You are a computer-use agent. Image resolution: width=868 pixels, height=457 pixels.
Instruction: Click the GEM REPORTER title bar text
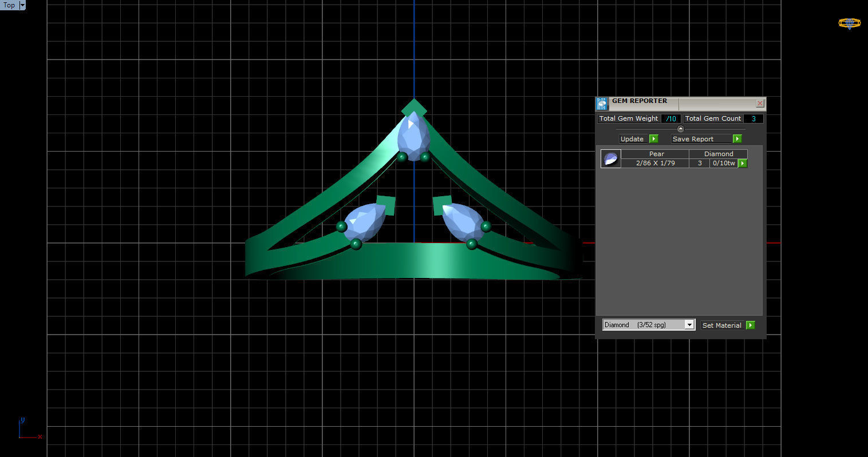tap(640, 101)
